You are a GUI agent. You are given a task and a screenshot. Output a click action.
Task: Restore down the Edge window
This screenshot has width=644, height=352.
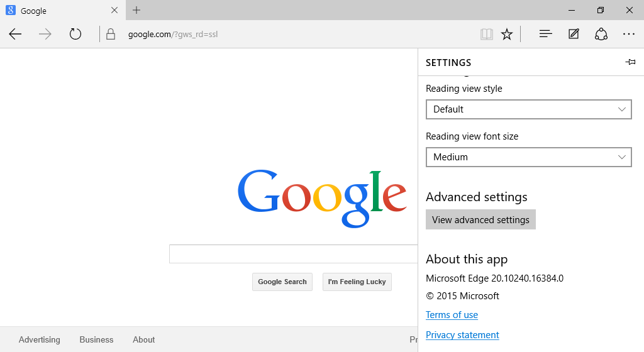[601, 10]
